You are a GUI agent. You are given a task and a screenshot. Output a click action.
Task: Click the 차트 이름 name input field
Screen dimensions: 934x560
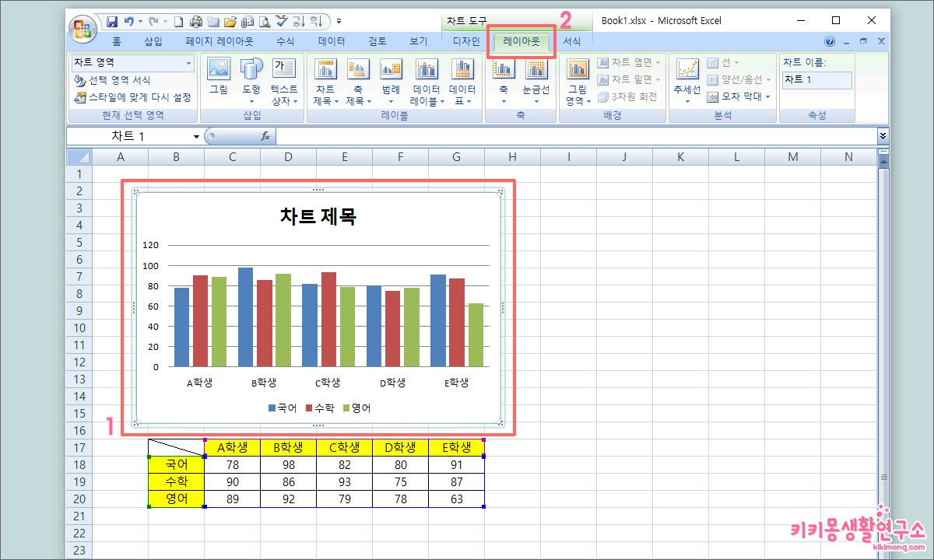coord(816,80)
